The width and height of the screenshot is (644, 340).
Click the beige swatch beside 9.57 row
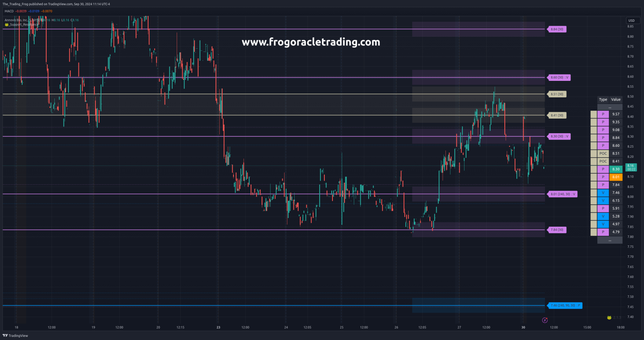click(x=594, y=114)
